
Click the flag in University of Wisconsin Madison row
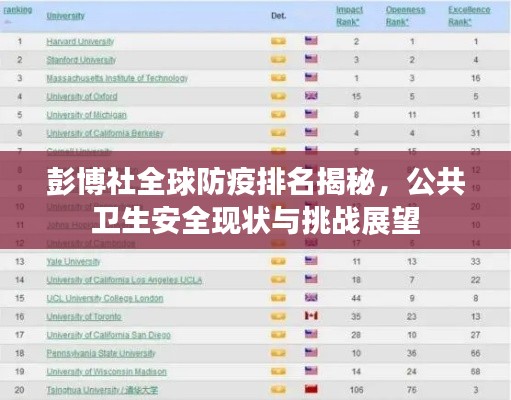(x=311, y=371)
